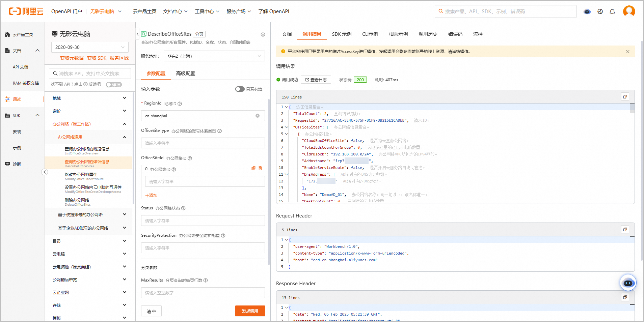This screenshot has height=322, width=644.
Task: Open the 无影云电脑 product dropdown
Action: click(x=105, y=11)
